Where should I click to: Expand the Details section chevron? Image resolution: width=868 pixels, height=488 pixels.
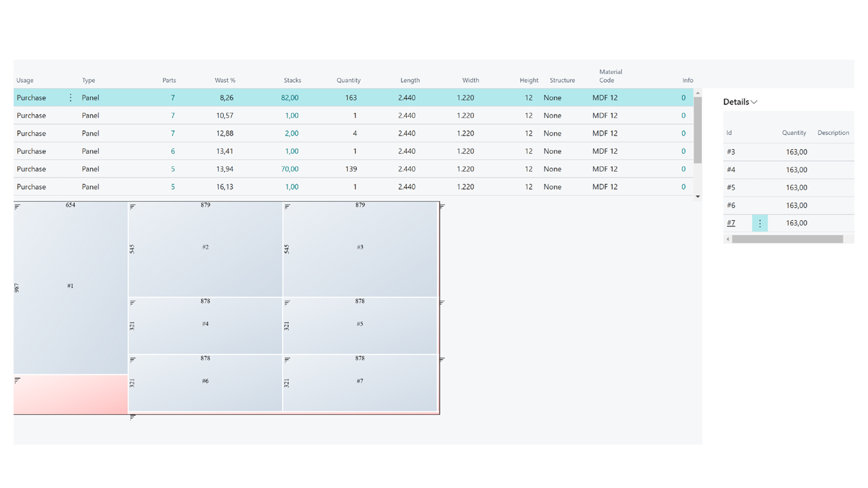click(x=754, y=102)
